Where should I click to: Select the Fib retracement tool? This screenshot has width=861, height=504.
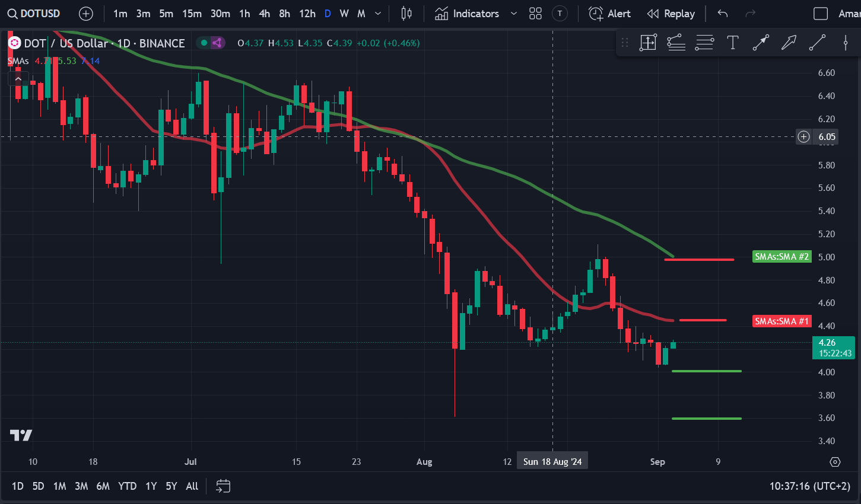[x=676, y=42]
